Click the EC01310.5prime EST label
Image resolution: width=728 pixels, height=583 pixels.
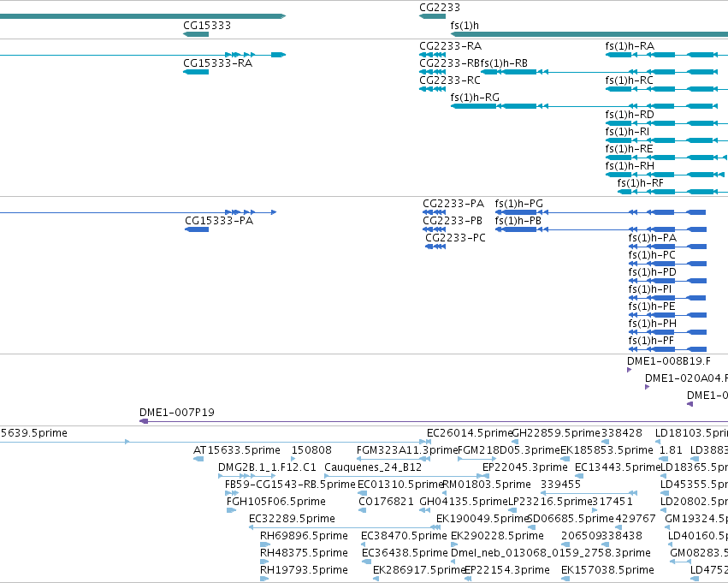tap(400, 485)
